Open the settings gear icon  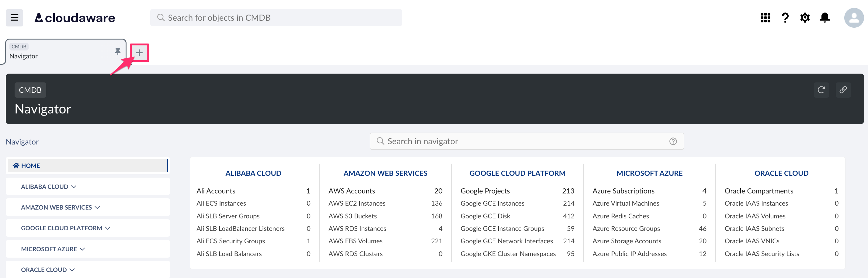coord(805,18)
